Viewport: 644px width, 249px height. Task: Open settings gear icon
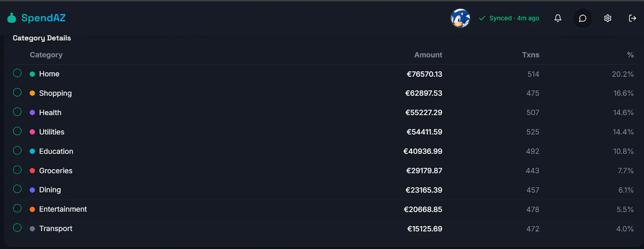(608, 18)
